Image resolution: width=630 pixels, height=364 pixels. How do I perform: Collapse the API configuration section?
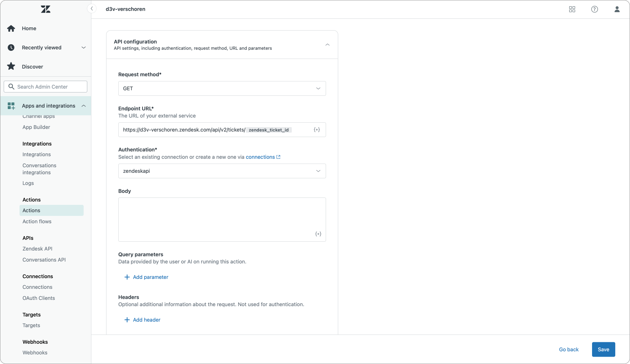(327, 45)
